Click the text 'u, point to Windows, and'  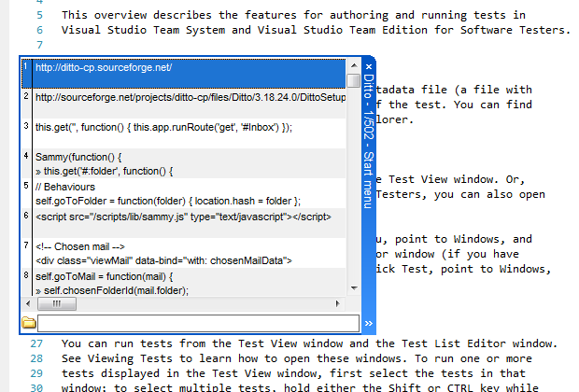click(x=454, y=239)
